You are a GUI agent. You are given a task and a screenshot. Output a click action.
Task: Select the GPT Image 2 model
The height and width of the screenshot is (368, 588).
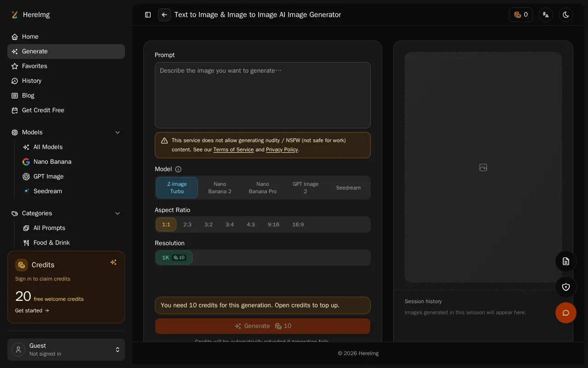[x=305, y=188]
